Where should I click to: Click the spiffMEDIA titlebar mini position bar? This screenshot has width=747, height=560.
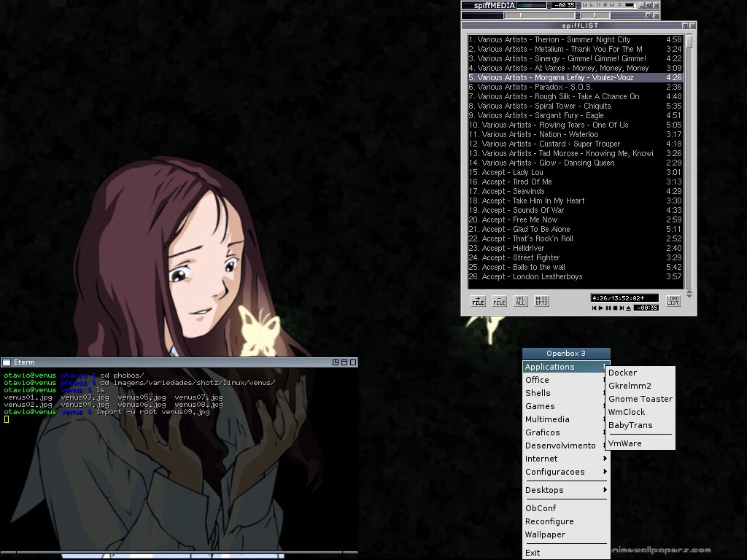point(631,5)
